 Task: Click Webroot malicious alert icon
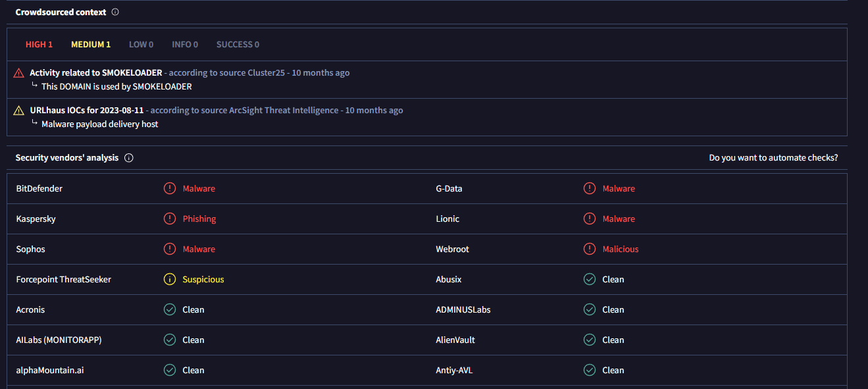pos(590,249)
